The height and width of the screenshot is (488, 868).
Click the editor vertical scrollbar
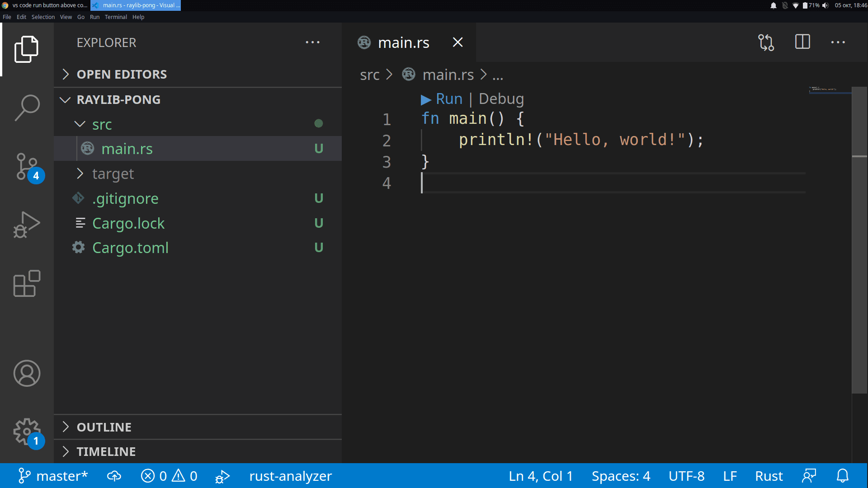859,239
